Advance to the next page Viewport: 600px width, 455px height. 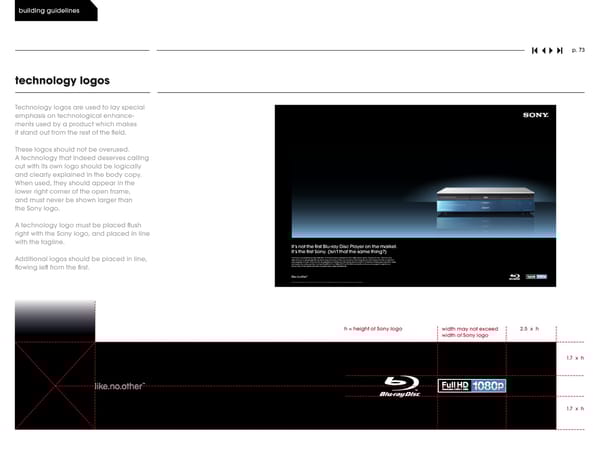coord(552,50)
